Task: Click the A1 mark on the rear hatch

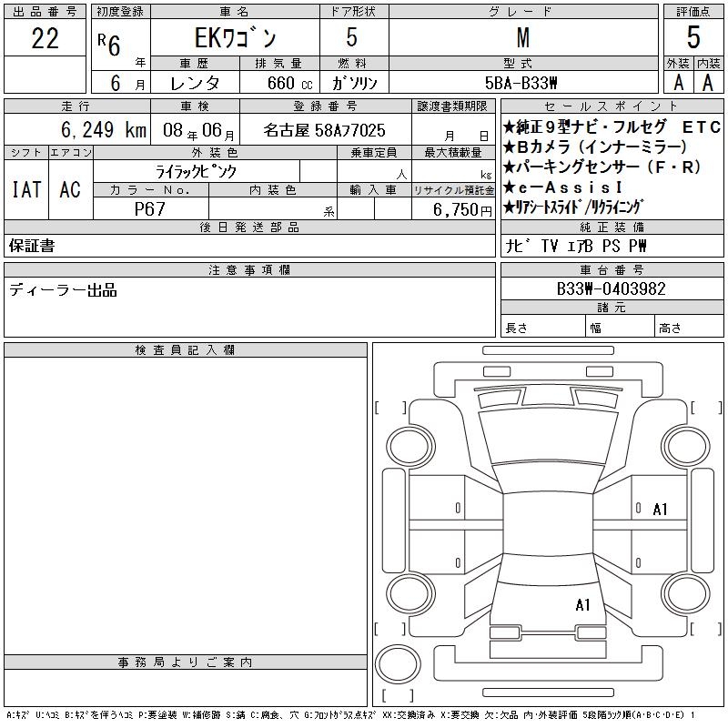Action: pos(582,604)
